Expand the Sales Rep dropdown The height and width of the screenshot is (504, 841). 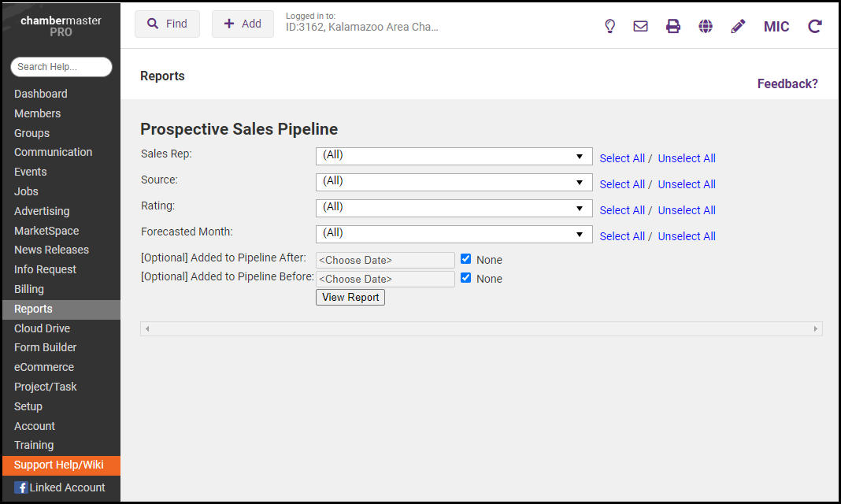coord(454,156)
